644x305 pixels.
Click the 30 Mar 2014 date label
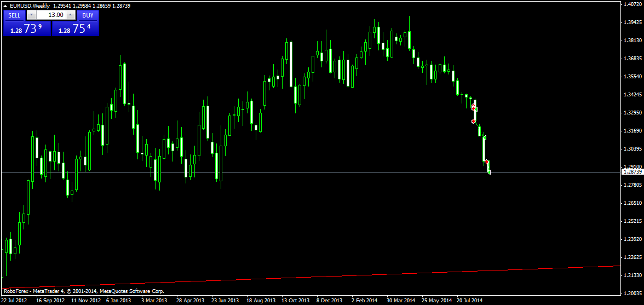(x=401, y=300)
